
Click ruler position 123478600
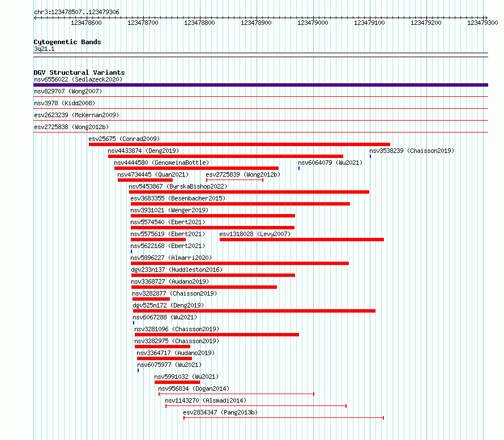[x=86, y=23]
